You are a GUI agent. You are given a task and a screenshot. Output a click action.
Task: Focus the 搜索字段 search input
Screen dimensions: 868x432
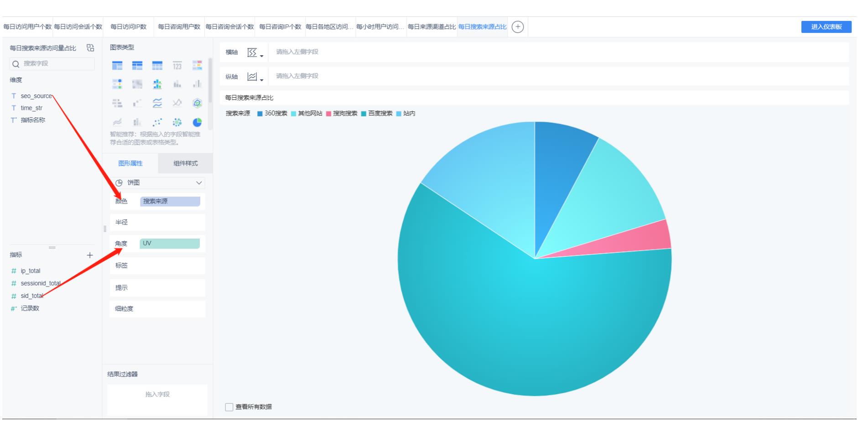tap(52, 64)
